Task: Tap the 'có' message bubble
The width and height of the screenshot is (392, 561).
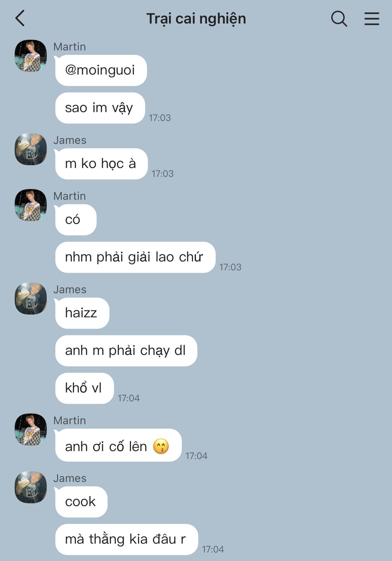Action: [x=76, y=220]
